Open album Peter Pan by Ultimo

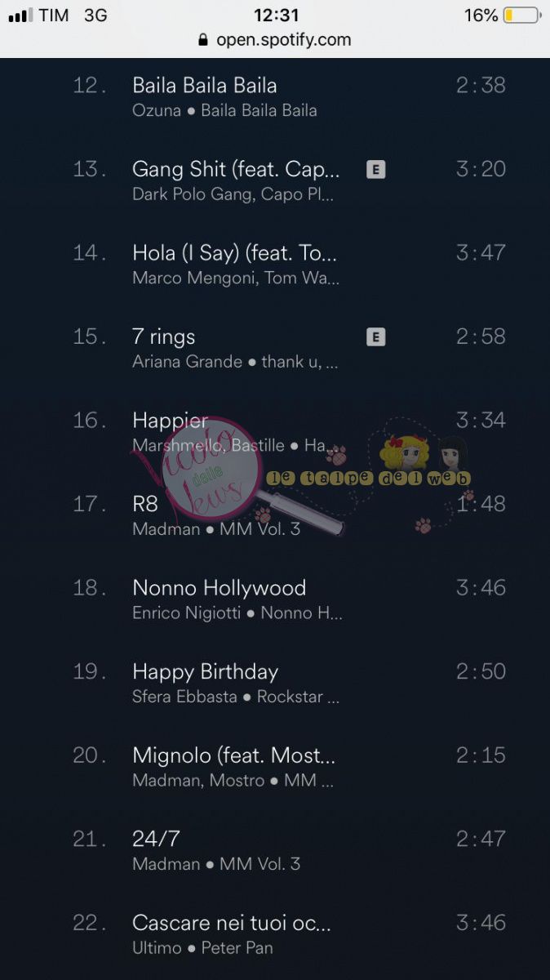(x=237, y=948)
